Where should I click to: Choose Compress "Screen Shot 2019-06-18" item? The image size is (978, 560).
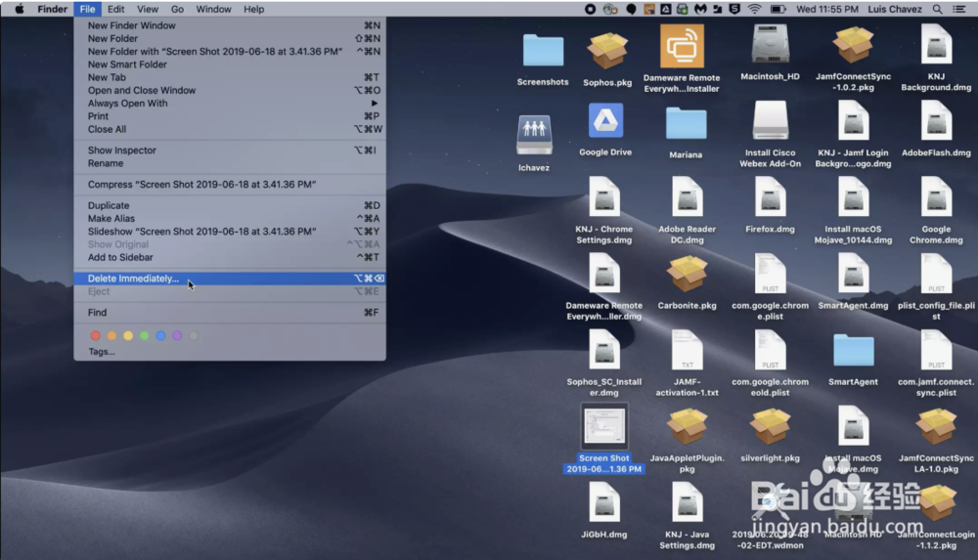coord(230,185)
